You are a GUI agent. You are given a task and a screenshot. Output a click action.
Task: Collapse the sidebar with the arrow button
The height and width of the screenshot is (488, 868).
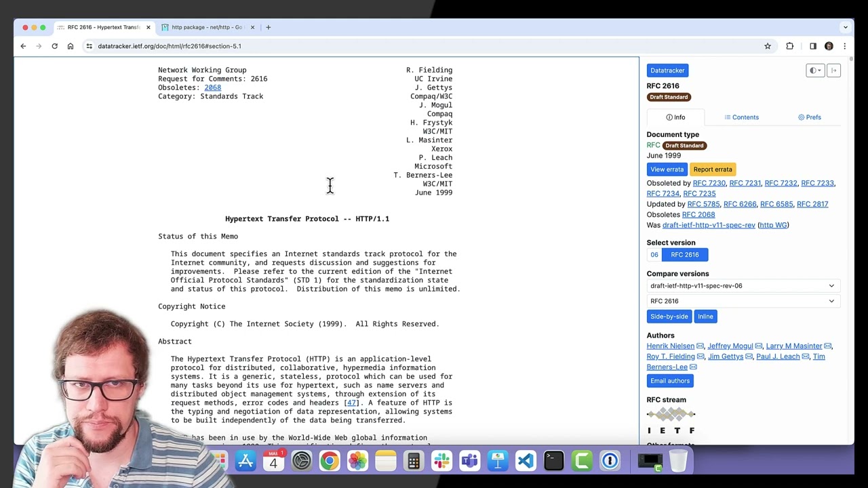[x=833, y=70]
